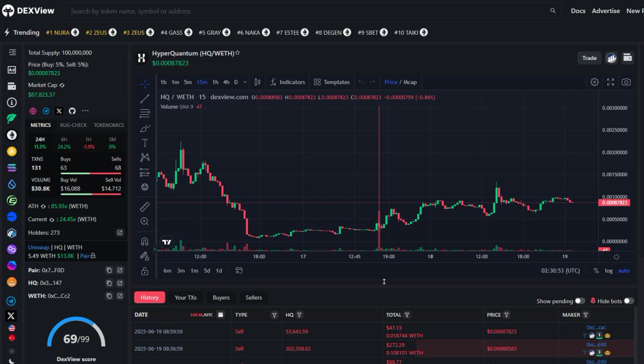Open the holders list external link

tap(120, 232)
